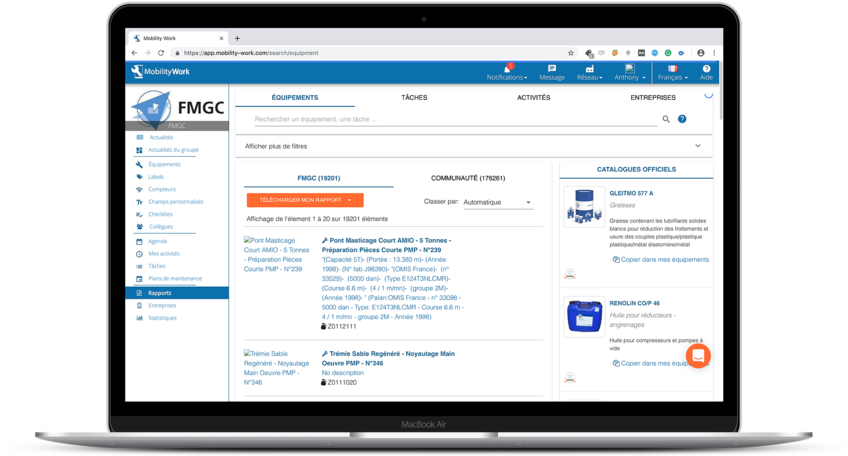Image resolution: width=848 pixels, height=456 pixels.
Task: Click the GLEITMO 577 A product thumbnail
Action: click(x=584, y=207)
